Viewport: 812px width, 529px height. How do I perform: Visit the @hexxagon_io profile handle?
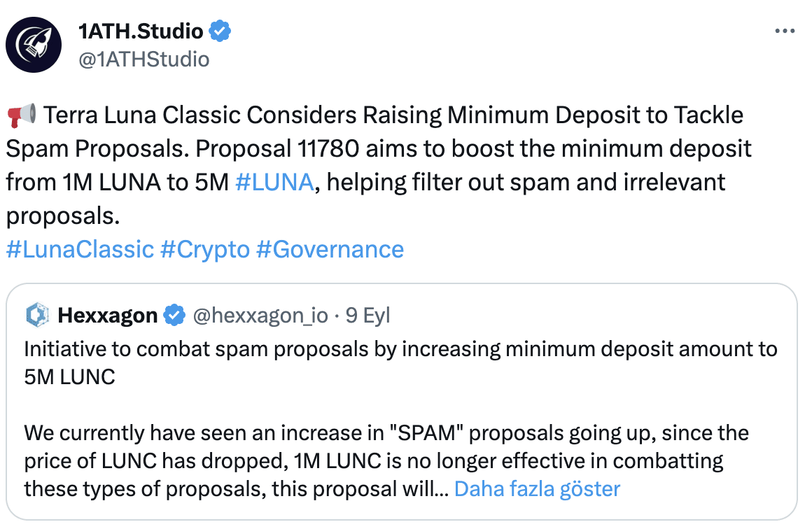[259, 315]
